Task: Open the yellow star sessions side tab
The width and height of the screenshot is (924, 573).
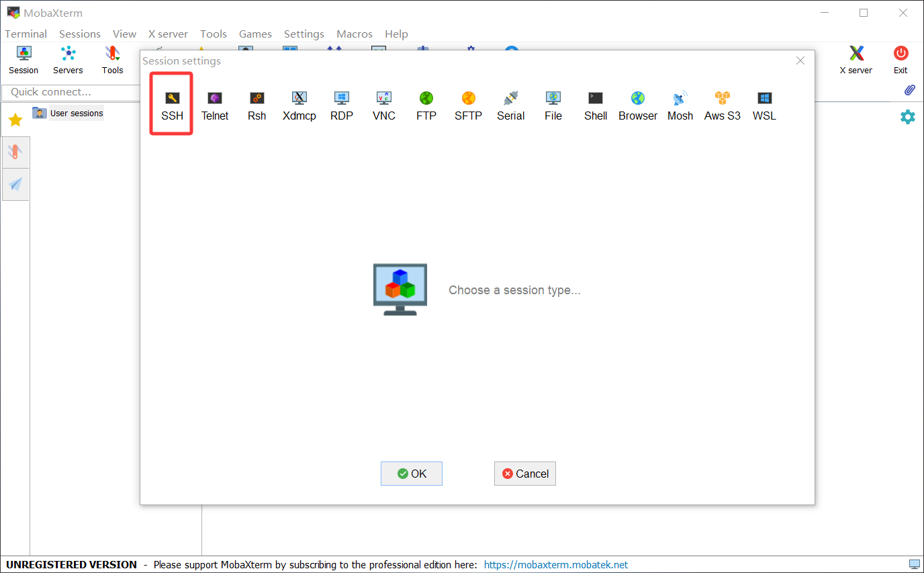Action: (x=15, y=120)
